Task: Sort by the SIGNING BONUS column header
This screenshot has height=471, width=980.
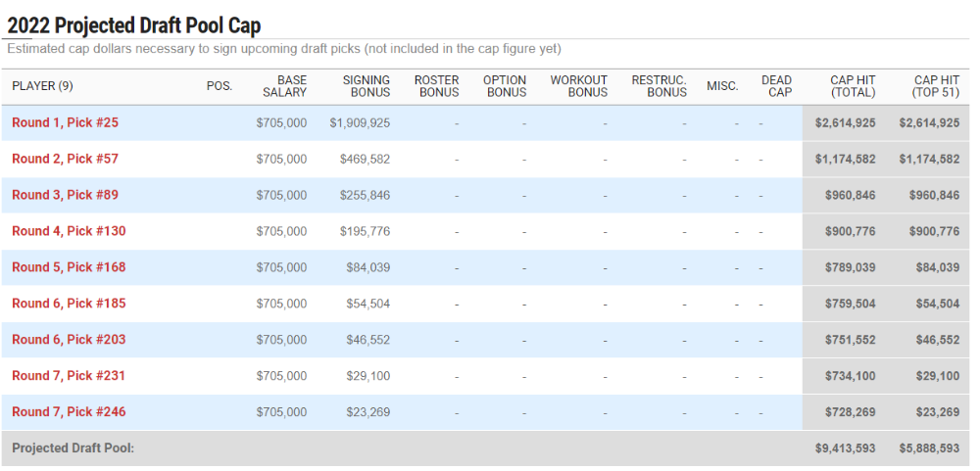Action: click(367, 86)
